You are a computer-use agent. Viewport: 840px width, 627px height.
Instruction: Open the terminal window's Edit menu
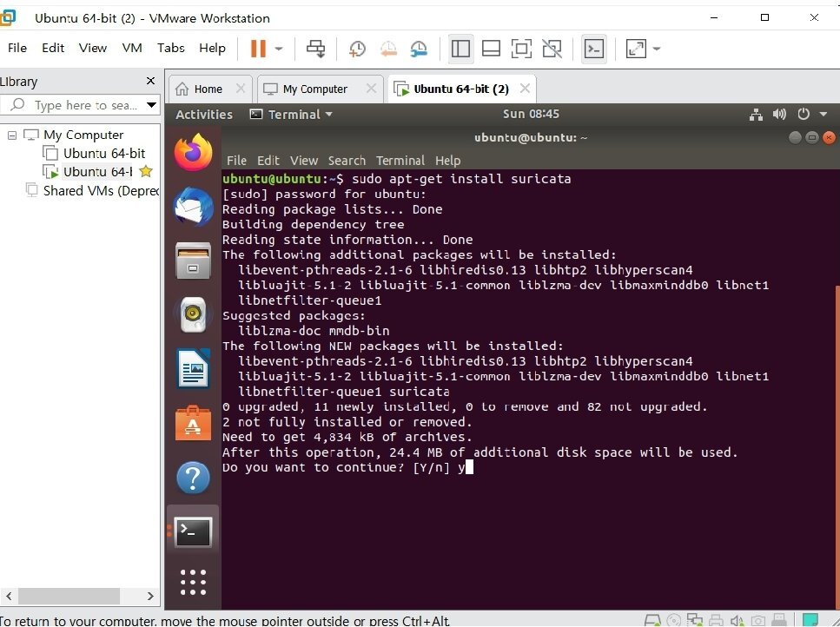(268, 161)
